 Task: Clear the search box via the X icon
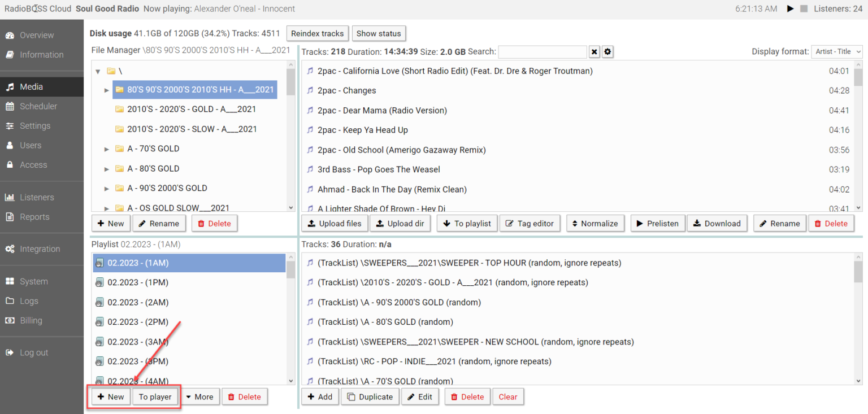click(594, 51)
